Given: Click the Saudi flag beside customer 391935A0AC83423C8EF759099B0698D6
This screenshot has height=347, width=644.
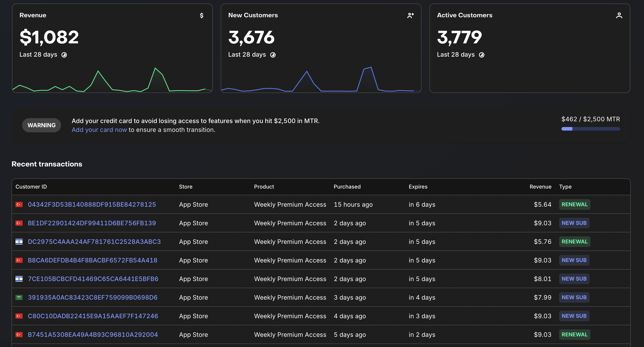Looking at the screenshot, I should pos(19,297).
